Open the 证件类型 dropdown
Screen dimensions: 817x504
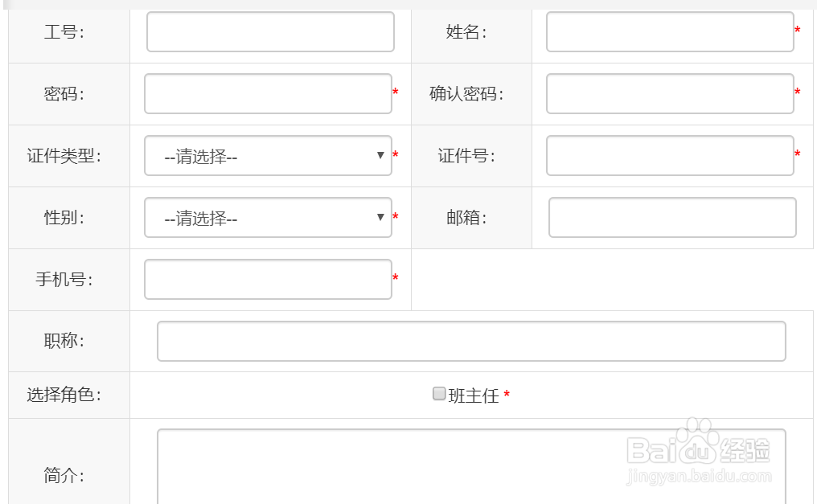click(x=267, y=155)
